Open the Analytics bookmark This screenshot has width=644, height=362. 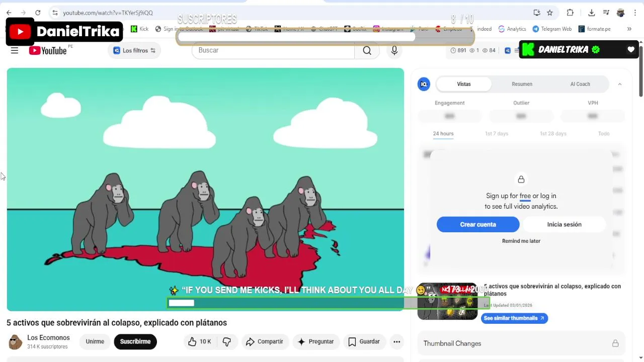(x=512, y=29)
